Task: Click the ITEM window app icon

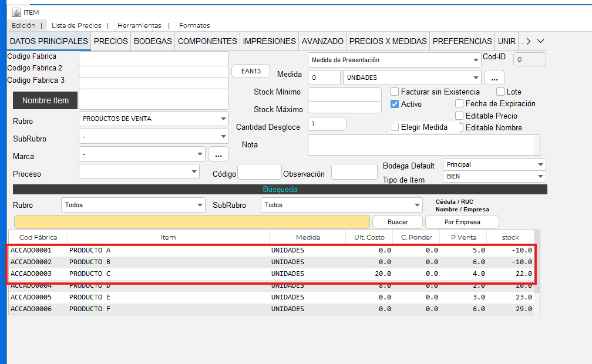Action: coord(16,12)
